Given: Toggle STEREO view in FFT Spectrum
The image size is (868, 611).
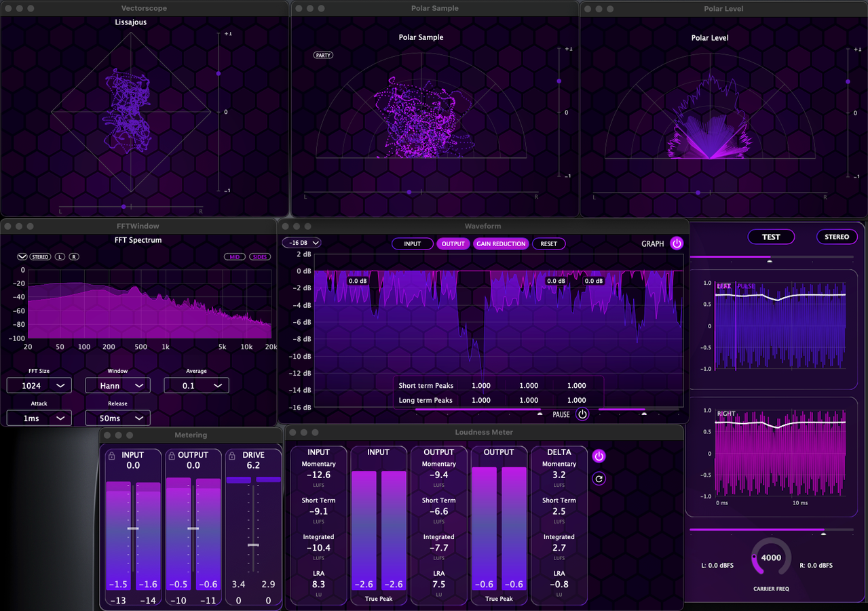Looking at the screenshot, I should (x=40, y=257).
